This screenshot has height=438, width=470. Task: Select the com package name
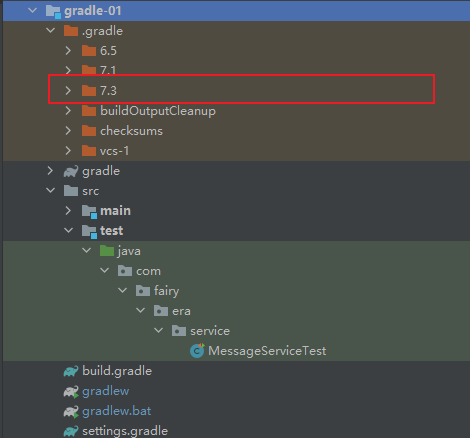(x=148, y=271)
